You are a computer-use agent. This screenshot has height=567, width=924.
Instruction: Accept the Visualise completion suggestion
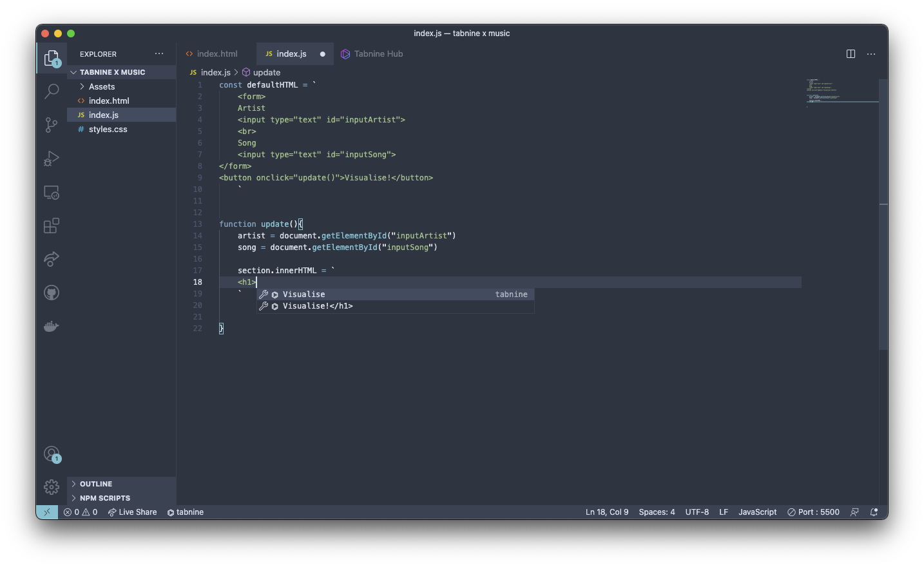[303, 294]
